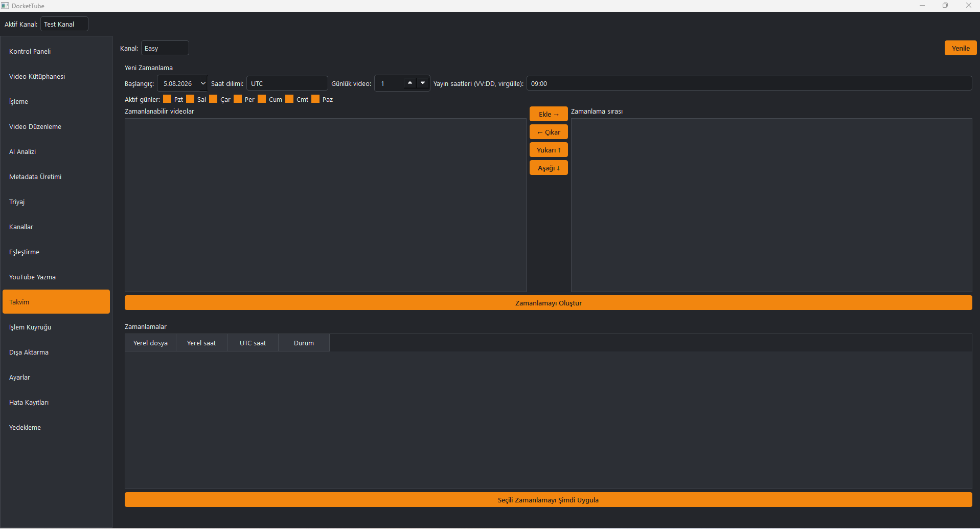Toggle the Cum day checkbox

tap(262, 99)
